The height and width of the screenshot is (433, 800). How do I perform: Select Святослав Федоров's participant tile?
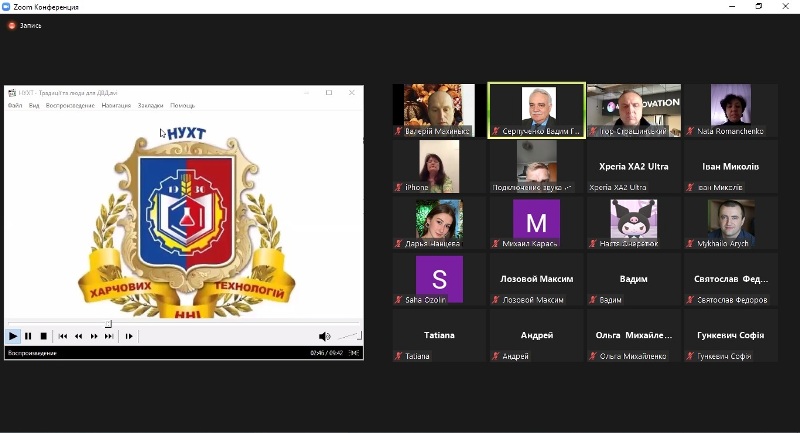pyautogui.click(x=731, y=279)
